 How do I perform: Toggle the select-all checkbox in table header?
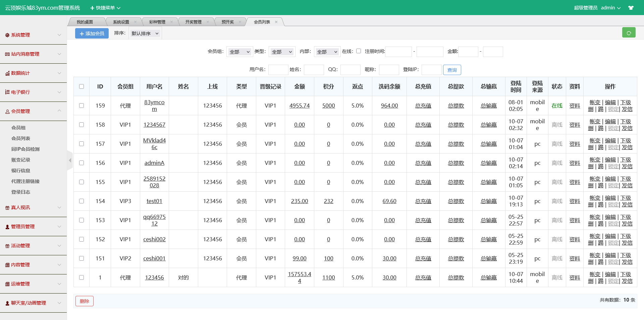pos(82,86)
